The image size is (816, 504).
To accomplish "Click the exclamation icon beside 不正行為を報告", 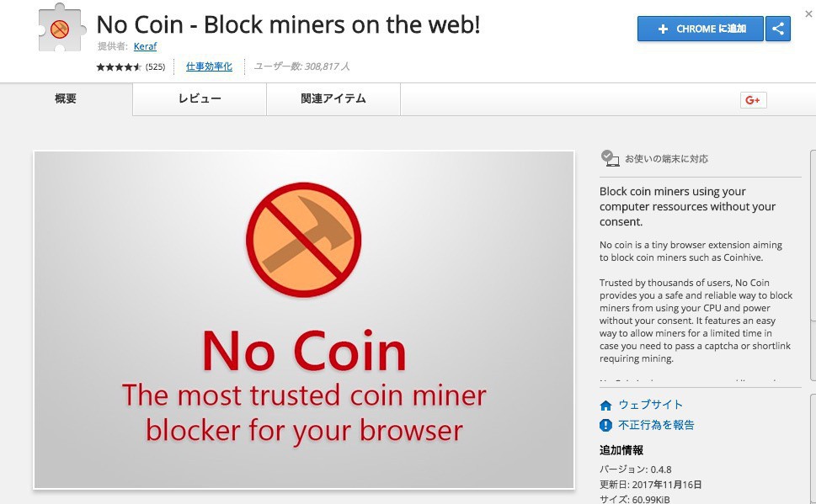I will tap(605, 425).
